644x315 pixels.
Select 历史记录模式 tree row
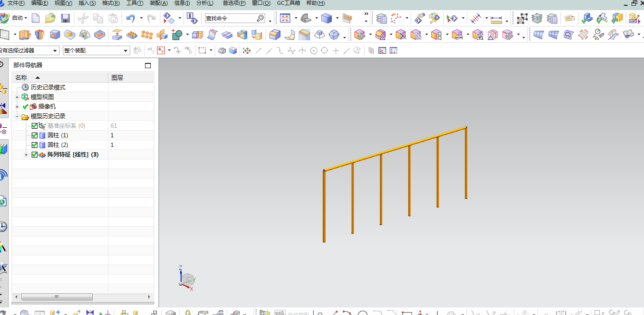(x=83, y=87)
